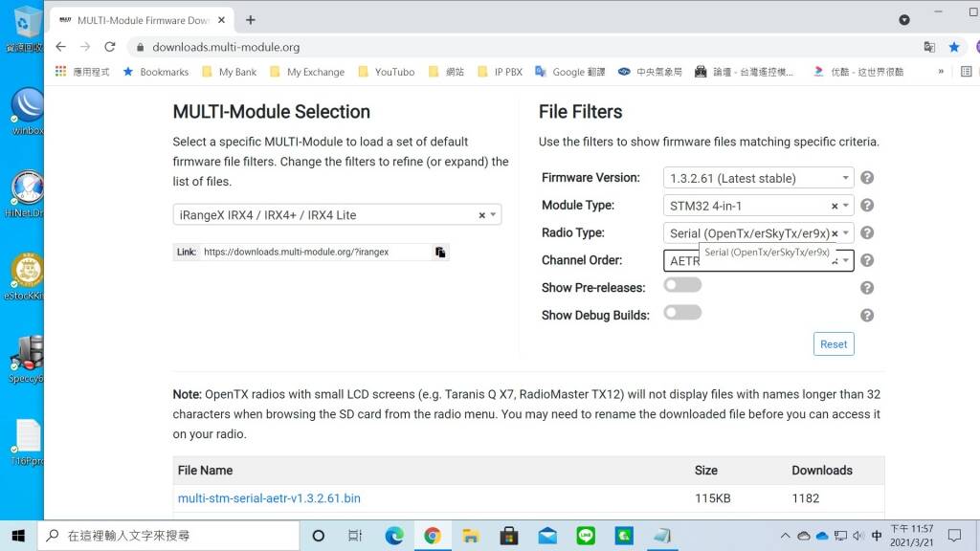Viewport: 980px width, 551px height.
Task: Show help for Firmware Version filter
Action: tap(867, 178)
